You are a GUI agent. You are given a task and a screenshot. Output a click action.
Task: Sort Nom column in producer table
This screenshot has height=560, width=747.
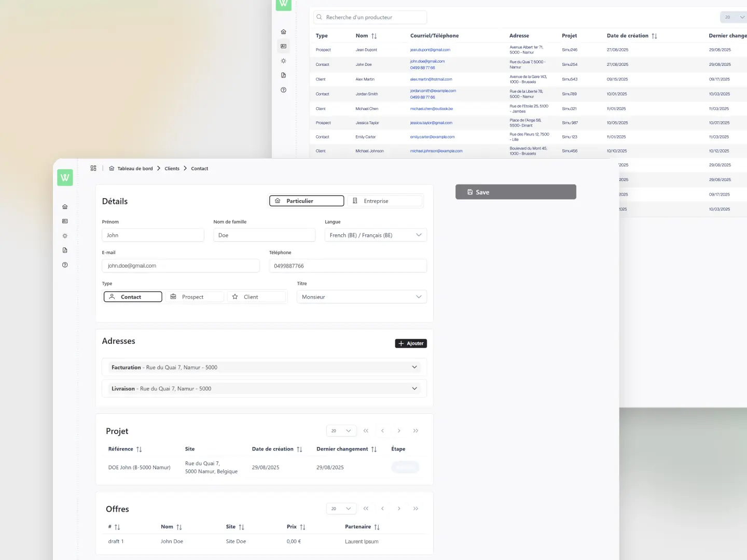374,36
